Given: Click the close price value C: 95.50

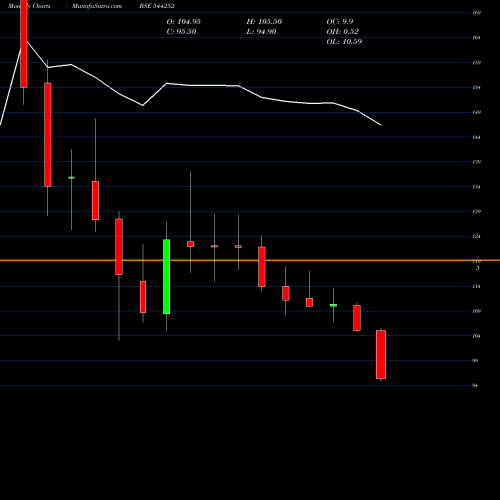Looking at the screenshot, I should pyautogui.click(x=181, y=32).
